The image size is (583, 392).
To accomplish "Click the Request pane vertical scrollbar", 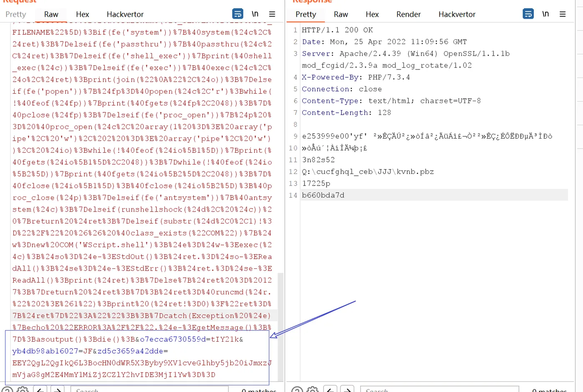I will 281,327.
